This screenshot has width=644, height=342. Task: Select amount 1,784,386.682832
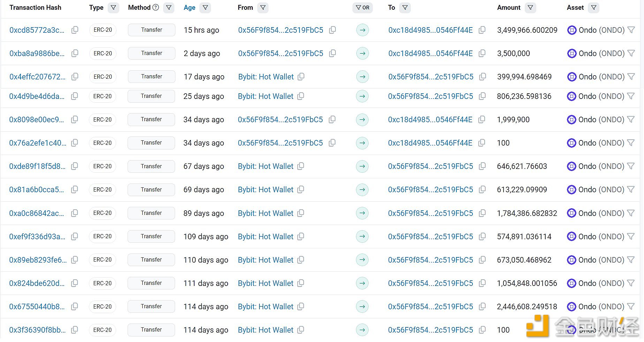pyautogui.click(x=527, y=213)
